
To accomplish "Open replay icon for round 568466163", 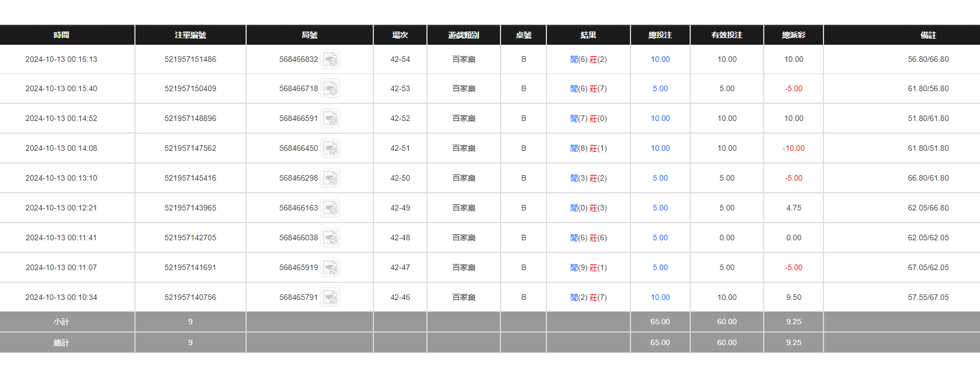I will (330, 208).
